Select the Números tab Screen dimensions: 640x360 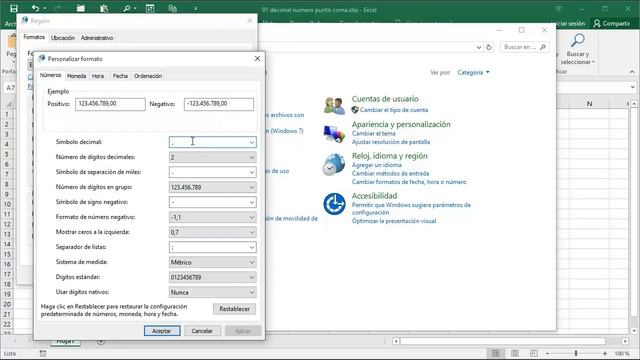coord(51,75)
